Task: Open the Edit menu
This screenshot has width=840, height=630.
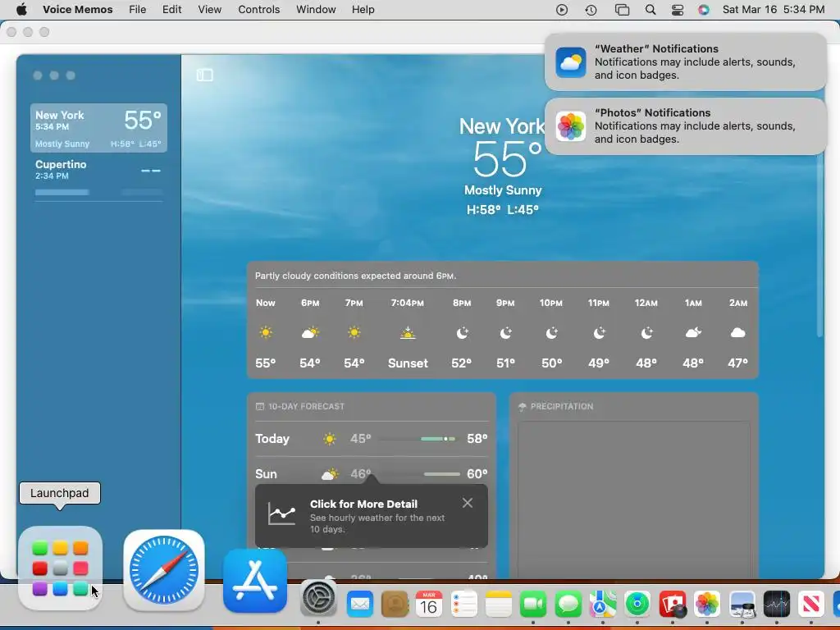Action: (x=171, y=9)
